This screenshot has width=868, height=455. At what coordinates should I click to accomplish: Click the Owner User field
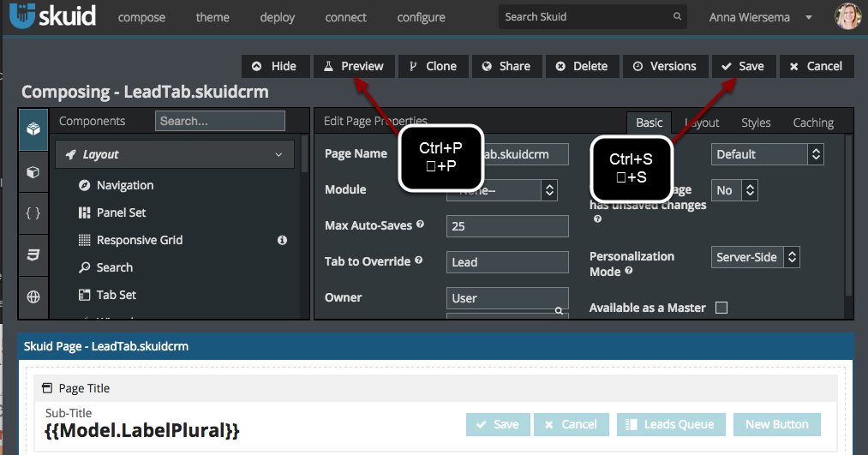coord(507,298)
